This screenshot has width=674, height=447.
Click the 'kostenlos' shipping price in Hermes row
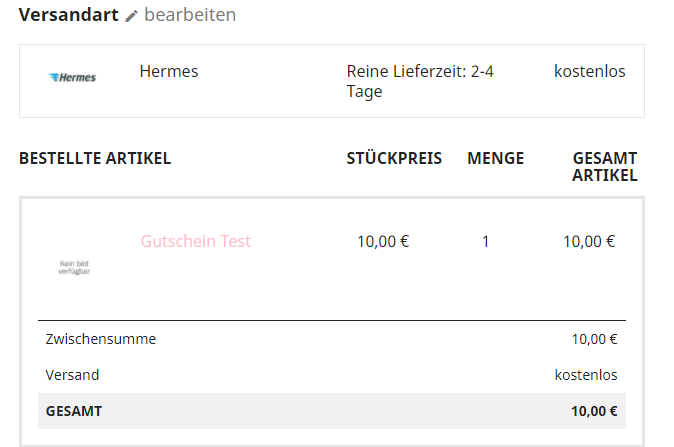pos(589,71)
